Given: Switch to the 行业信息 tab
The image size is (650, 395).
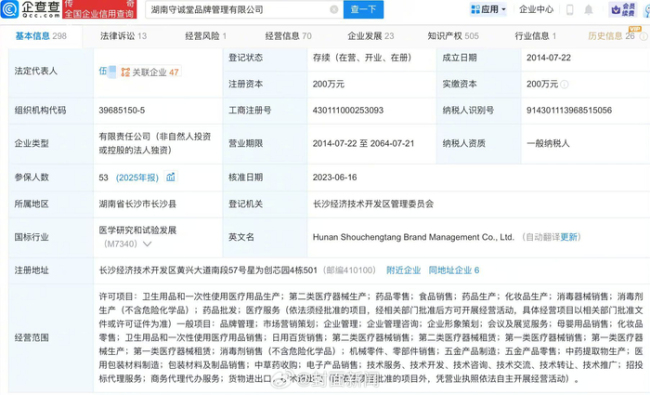Looking at the screenshot, I should pyautogui.click(x=535, y=36).
